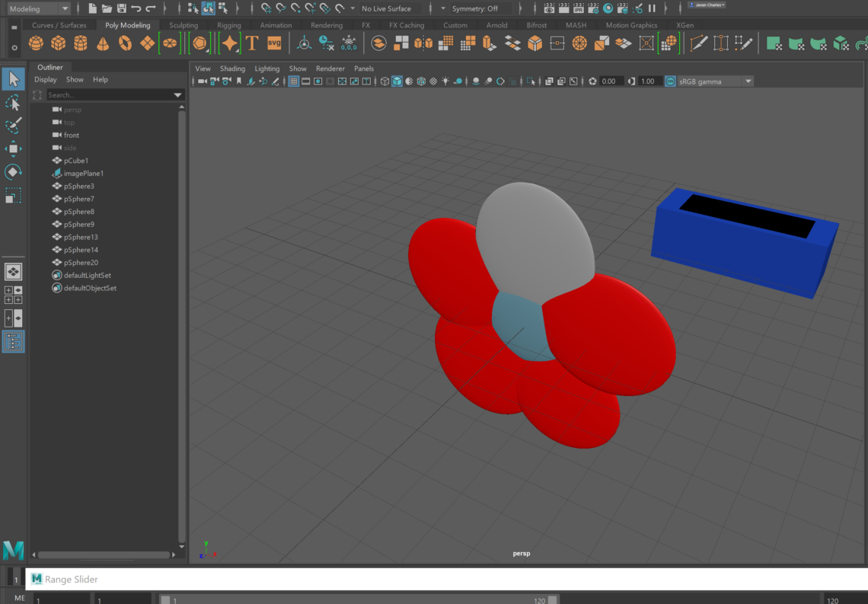
Task: Click the Extrude shelf icon
Action: 490,43
